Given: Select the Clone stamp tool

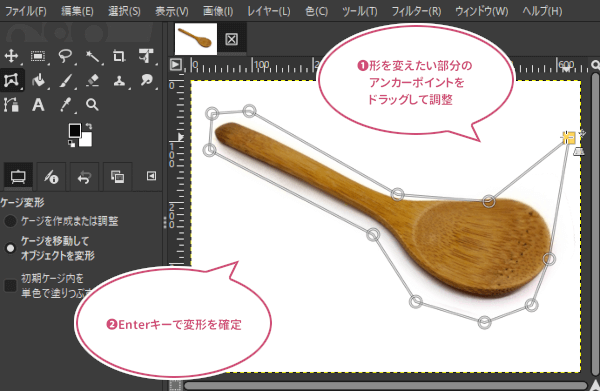Looking at the screenshot, I should [119, 80].
